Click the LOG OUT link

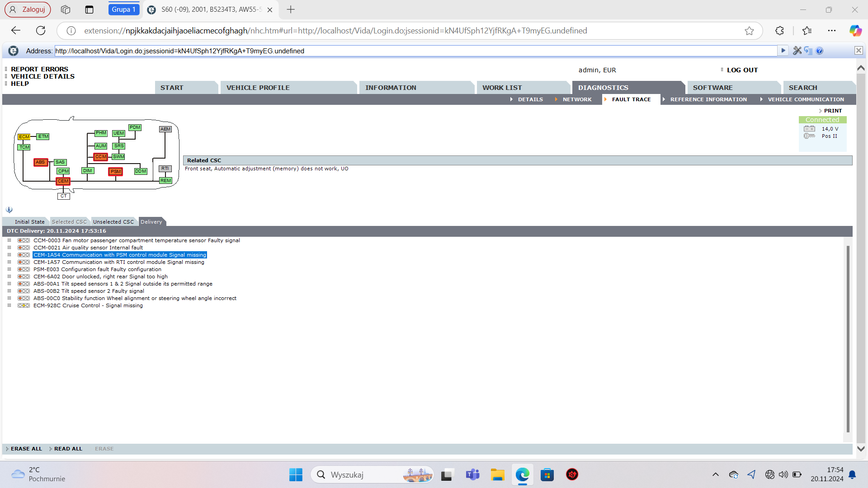[x=742, y=70]
